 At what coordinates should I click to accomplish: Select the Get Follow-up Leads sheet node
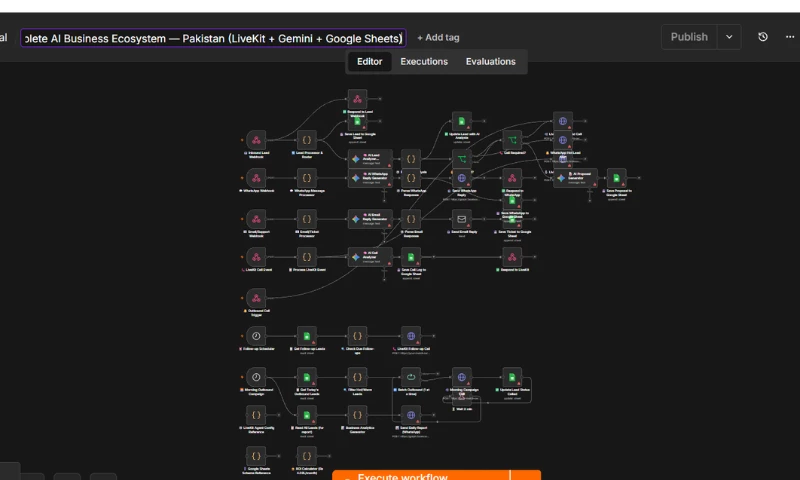pyautogui.click(x=307, y=336)
